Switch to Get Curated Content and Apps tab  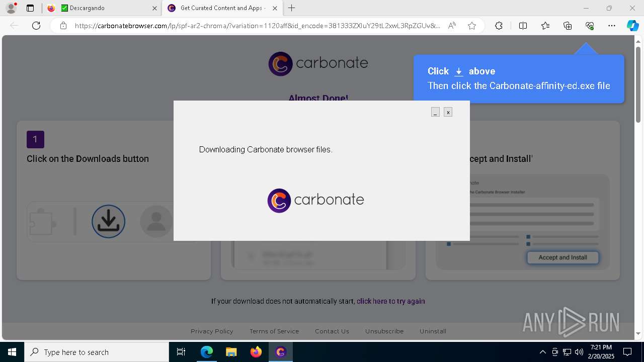click(x=223, y=8)
